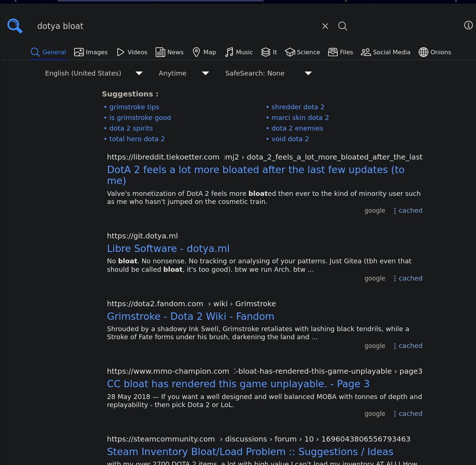The height and width of the screenshot is (465, 476).
Task: Select the Map category
Action: 204,52
